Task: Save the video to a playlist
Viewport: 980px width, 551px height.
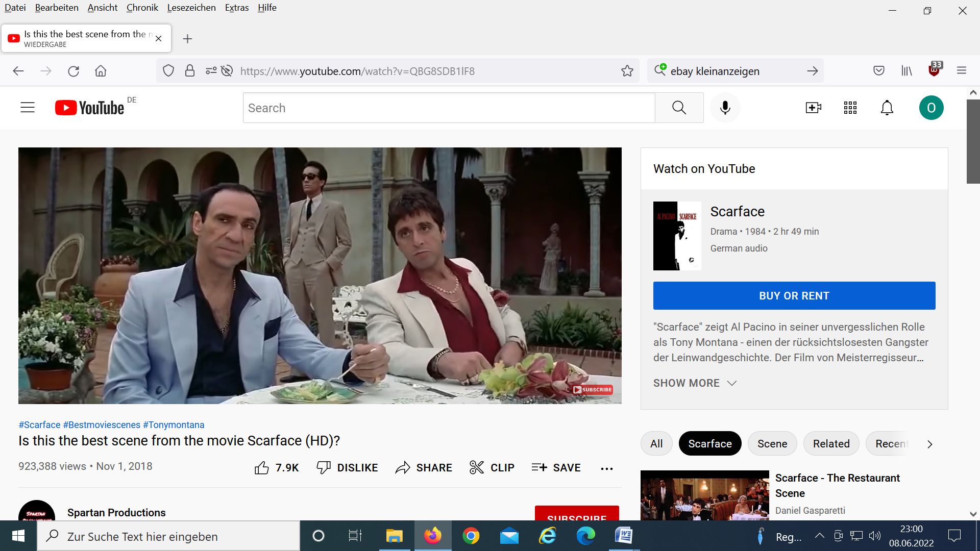Action: (556, 467)
